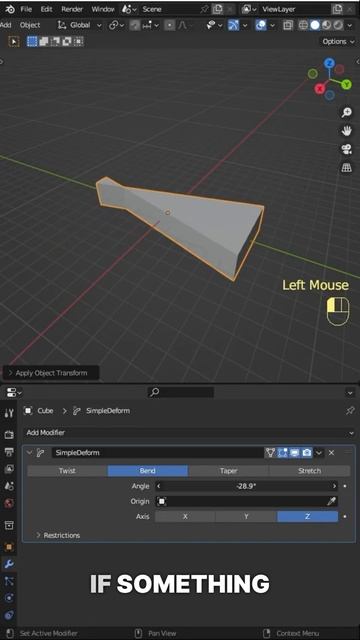Toggle modifier render camera display
This screenshot has height=640, width=360.
point(307,452)
